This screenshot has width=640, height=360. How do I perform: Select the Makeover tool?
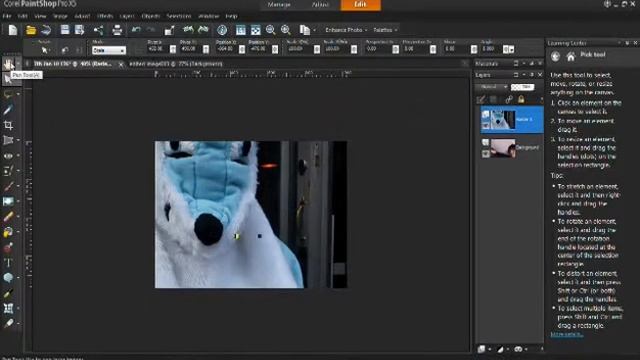coord(8,171)
